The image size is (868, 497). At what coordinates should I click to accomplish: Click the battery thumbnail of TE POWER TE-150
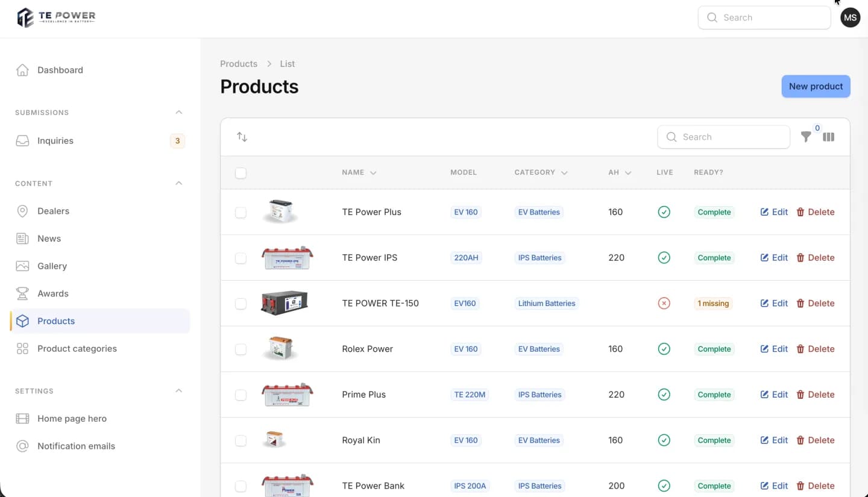285,303
